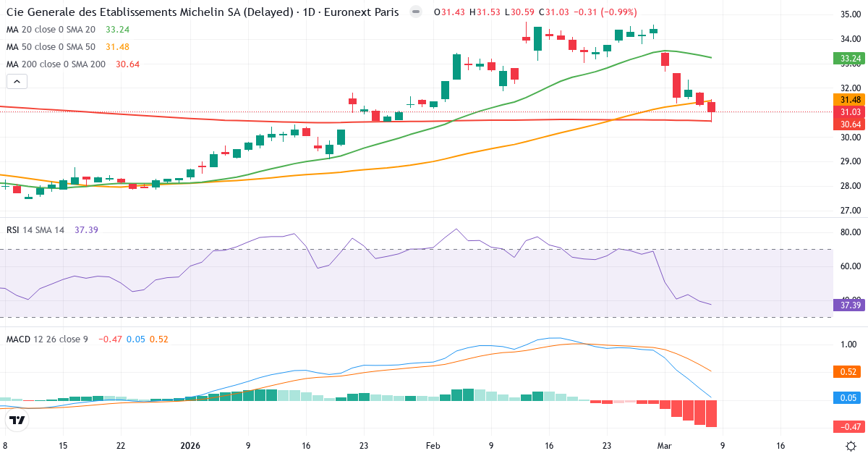Click the TradingView logo icon
This screenshot has width=868, height=456.
(17, 421)
